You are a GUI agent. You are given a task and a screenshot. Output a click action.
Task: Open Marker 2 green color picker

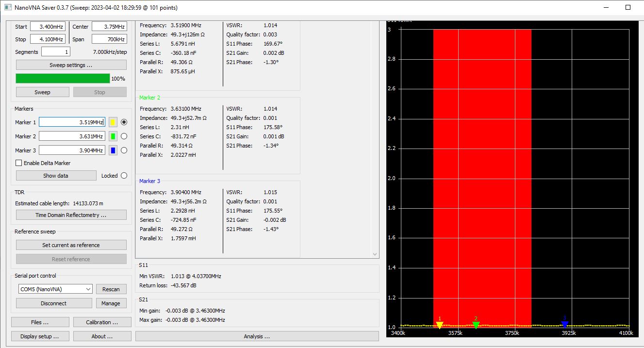click(113, 136)
